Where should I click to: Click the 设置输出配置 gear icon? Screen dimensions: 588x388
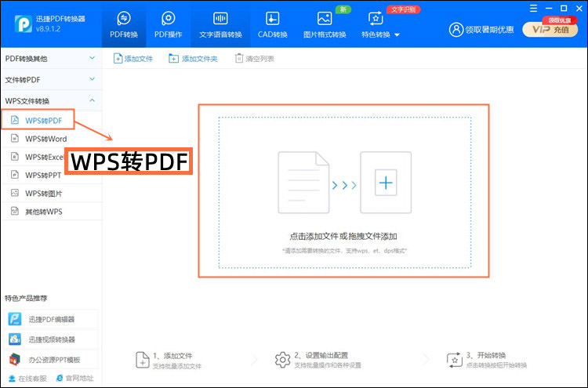click(x=283, y=360)
